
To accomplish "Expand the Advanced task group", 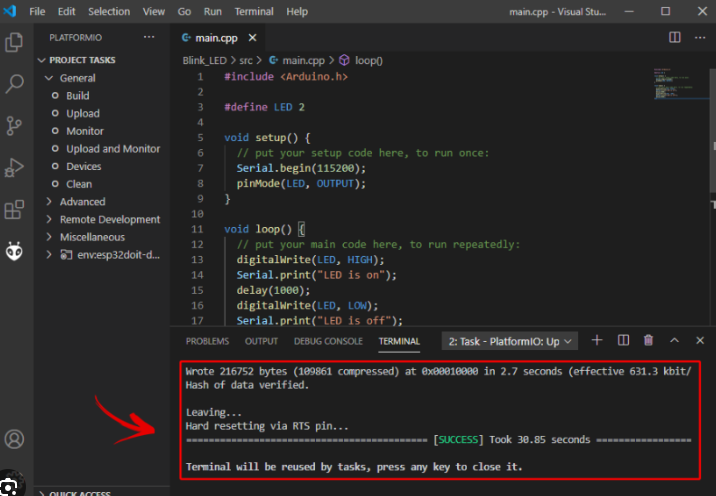I will click(x=82, y=202).
